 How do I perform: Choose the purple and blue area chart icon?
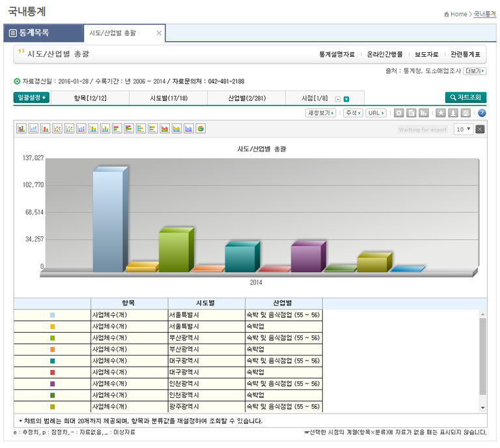tap(188, 128)
